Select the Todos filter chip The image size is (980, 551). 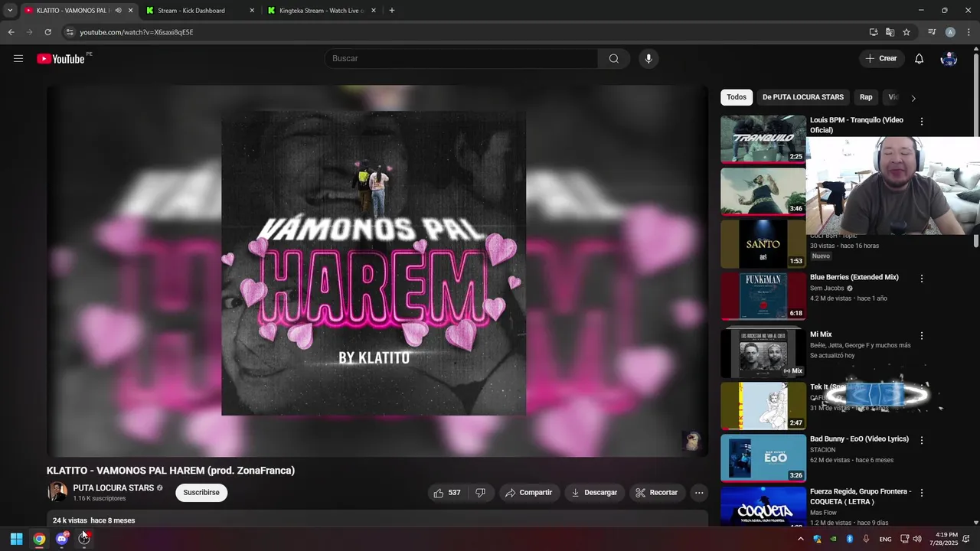(x=737, y=97)
